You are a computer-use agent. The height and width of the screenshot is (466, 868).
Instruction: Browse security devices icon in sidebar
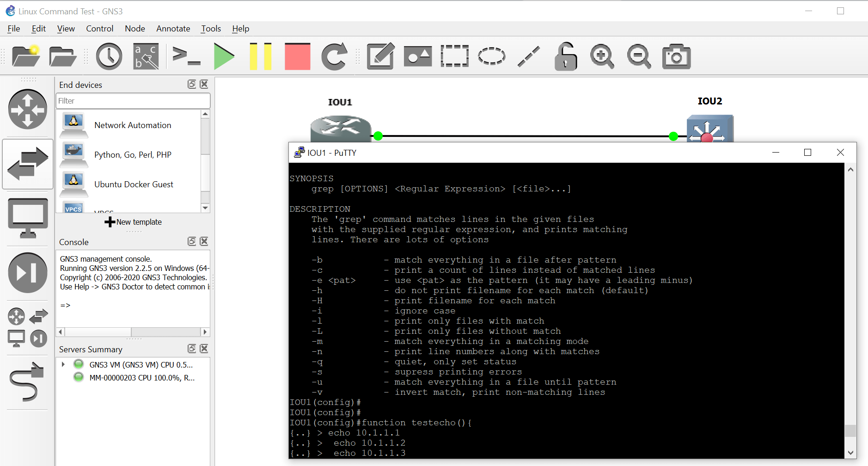click(x=28, y=273)
